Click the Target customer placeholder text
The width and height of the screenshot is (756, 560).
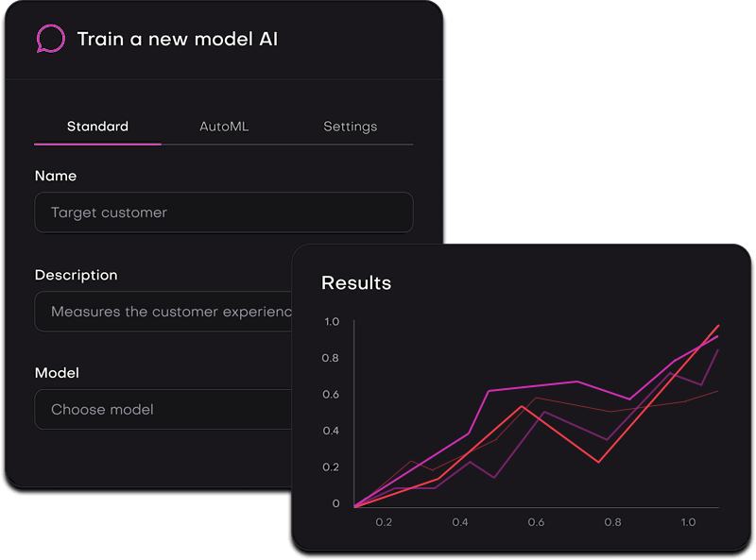point(112,212)
